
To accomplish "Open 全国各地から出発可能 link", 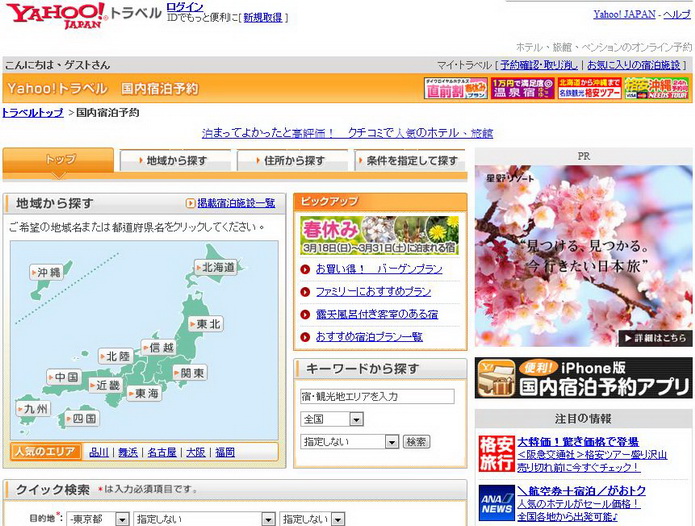I will (x=567, y=517).
